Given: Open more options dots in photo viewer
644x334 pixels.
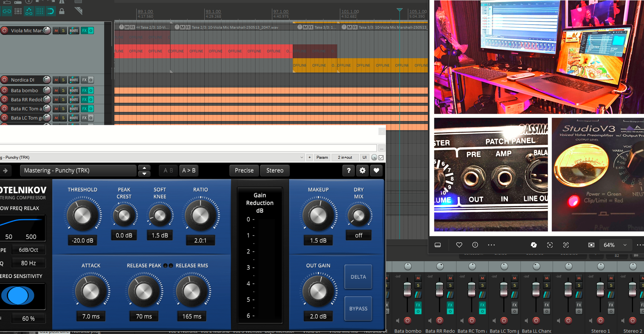Looking at the screenshot, I should click(x=491, y=245).
